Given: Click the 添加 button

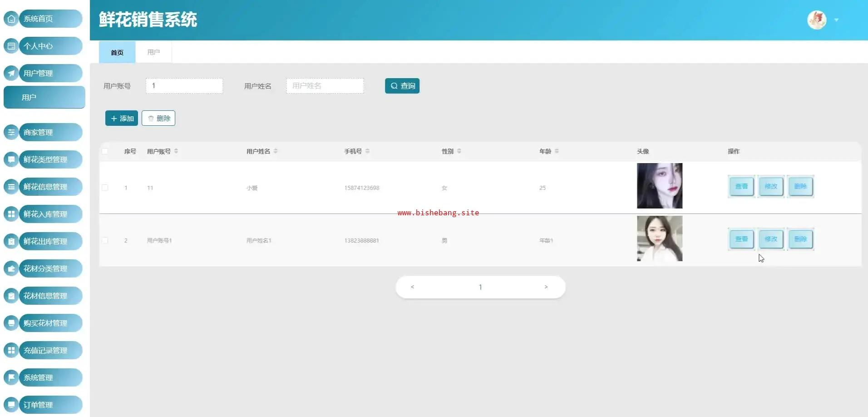Looking at the screenshot, I should (x=122, y=118).
